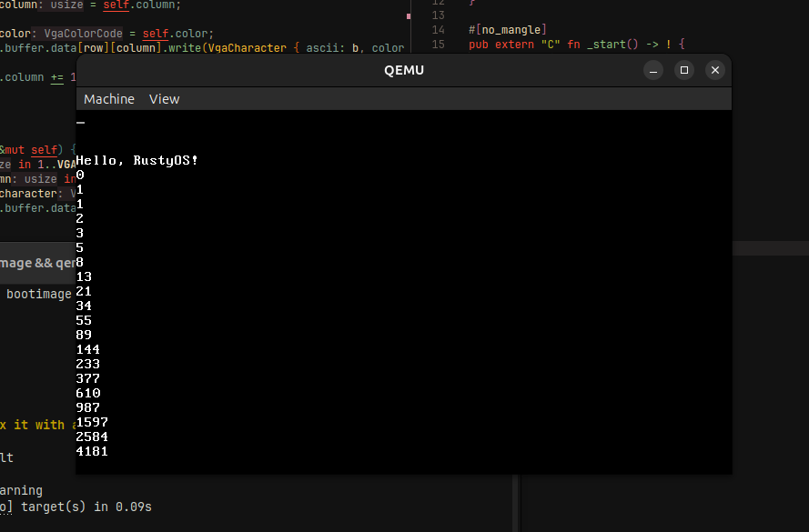Click the number 2584 in QEMU output

point(92,437)
